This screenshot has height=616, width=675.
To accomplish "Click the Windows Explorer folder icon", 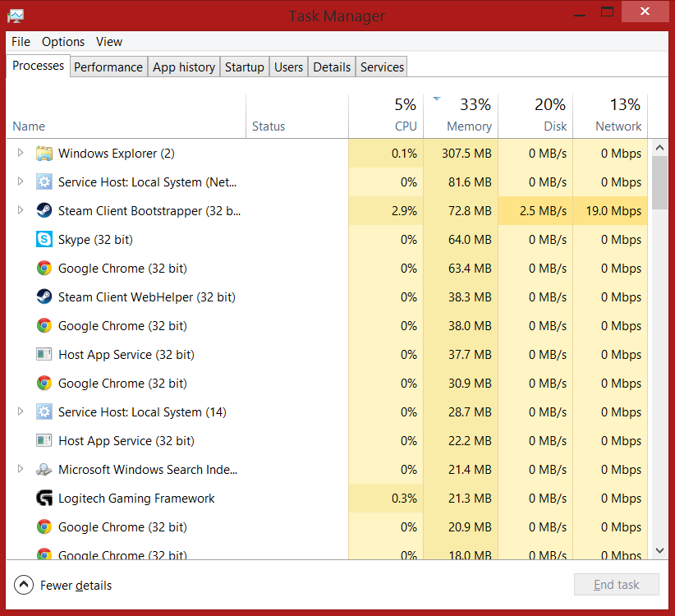I will (x=44, y=154).
